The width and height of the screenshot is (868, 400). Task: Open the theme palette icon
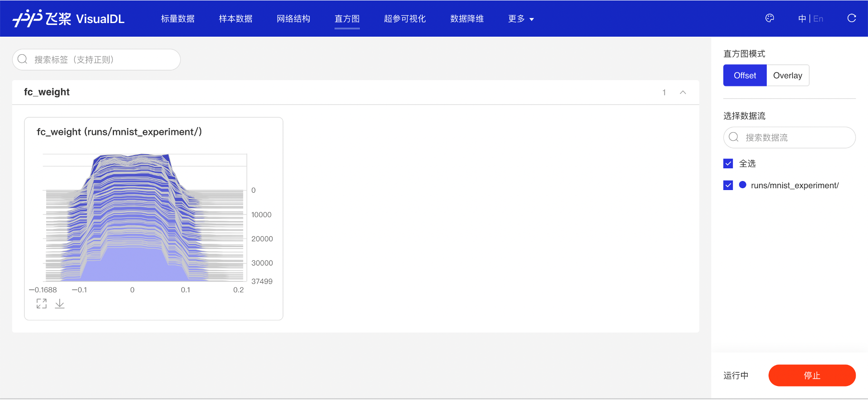click(769, 18)
